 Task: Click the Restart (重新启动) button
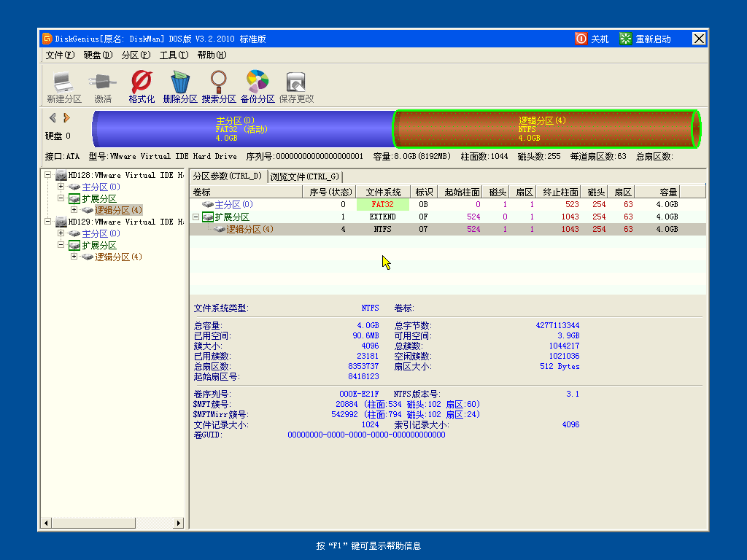645,39
